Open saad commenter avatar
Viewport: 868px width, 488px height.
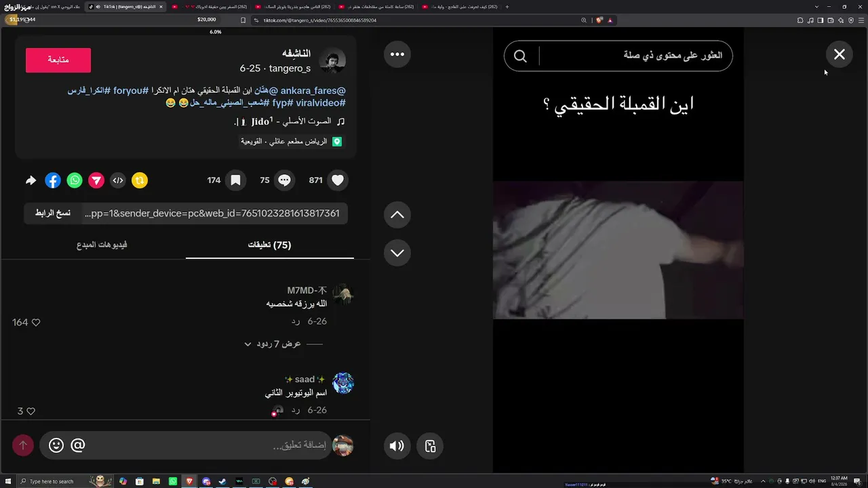(x=343, y=383)
